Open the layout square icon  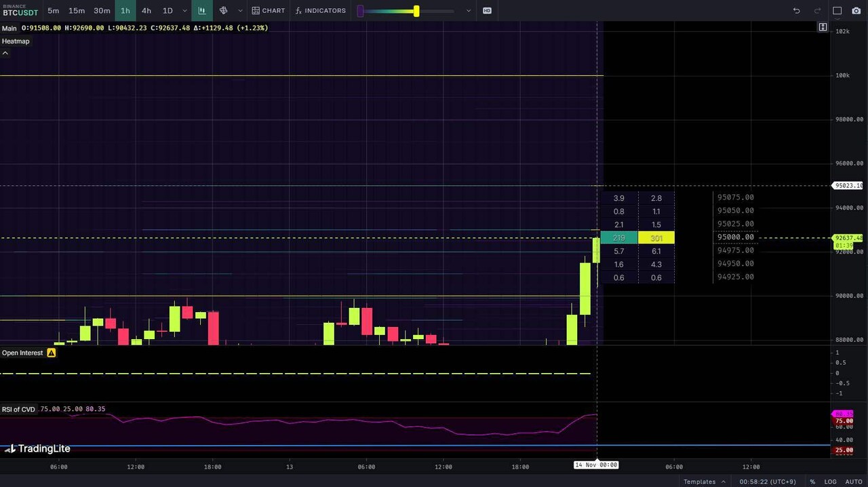(837, 11)
